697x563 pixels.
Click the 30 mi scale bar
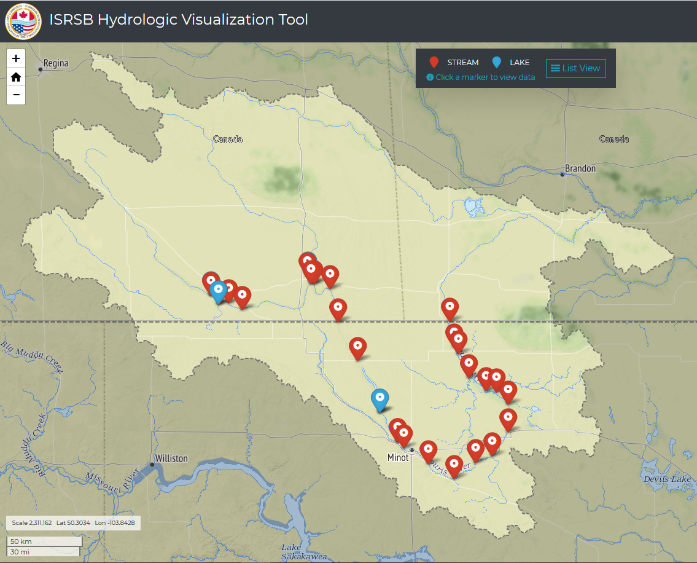pos(43,551)
